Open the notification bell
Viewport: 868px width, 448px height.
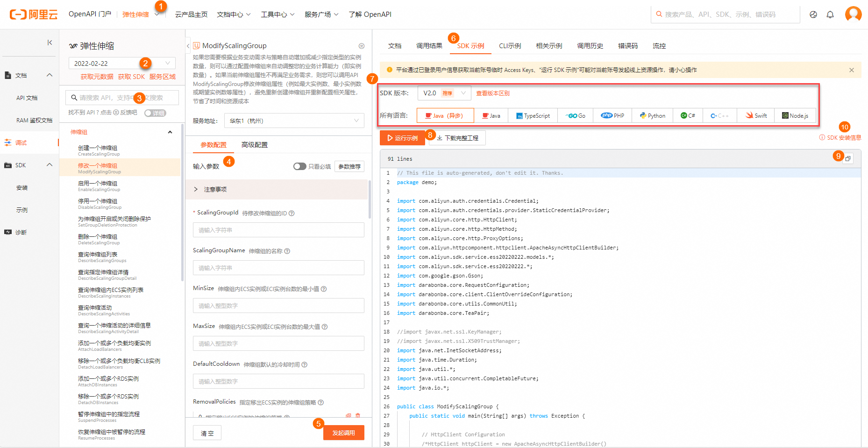click(830, 14)
